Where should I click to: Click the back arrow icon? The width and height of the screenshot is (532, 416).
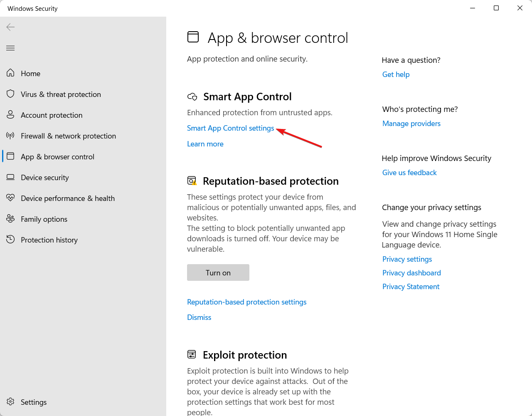[x=10, y=27]
